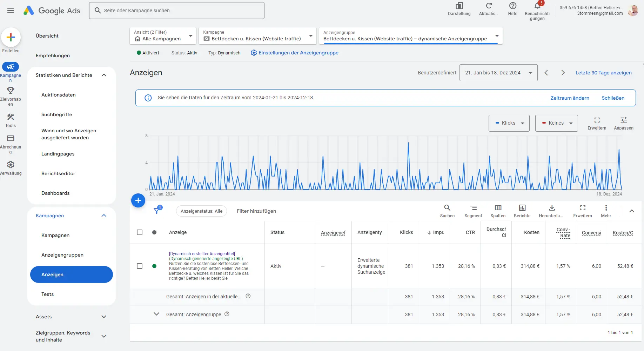Click Letzte 30 Tage anzeigen
This screenshot has height=351, width=644.
point(603,73)
